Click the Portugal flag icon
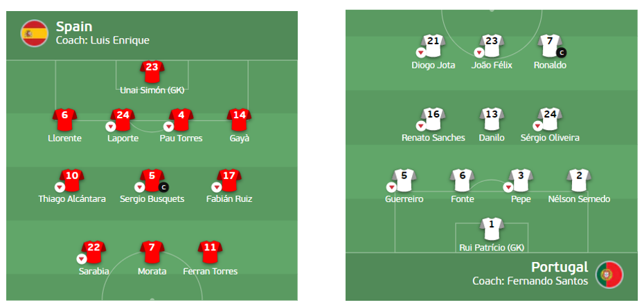644x307 pixels. [x=609, y=275]
